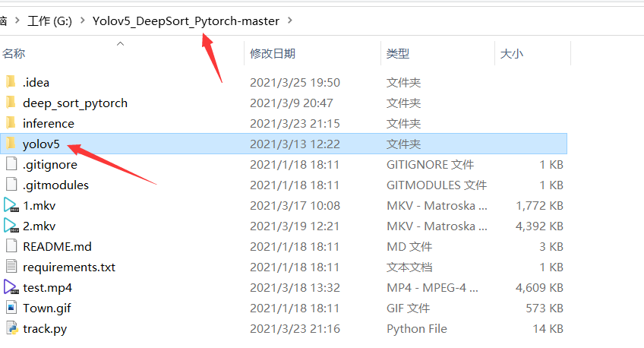
Task: Expand the 工作 (G:) breadcrumb chevron
Action: (83, 20)
